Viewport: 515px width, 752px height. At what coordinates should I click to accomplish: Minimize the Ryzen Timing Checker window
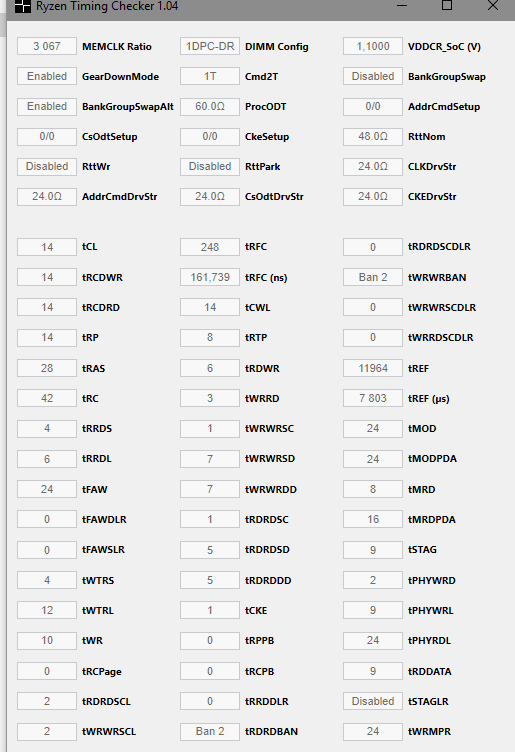click(x=402, y=6)
